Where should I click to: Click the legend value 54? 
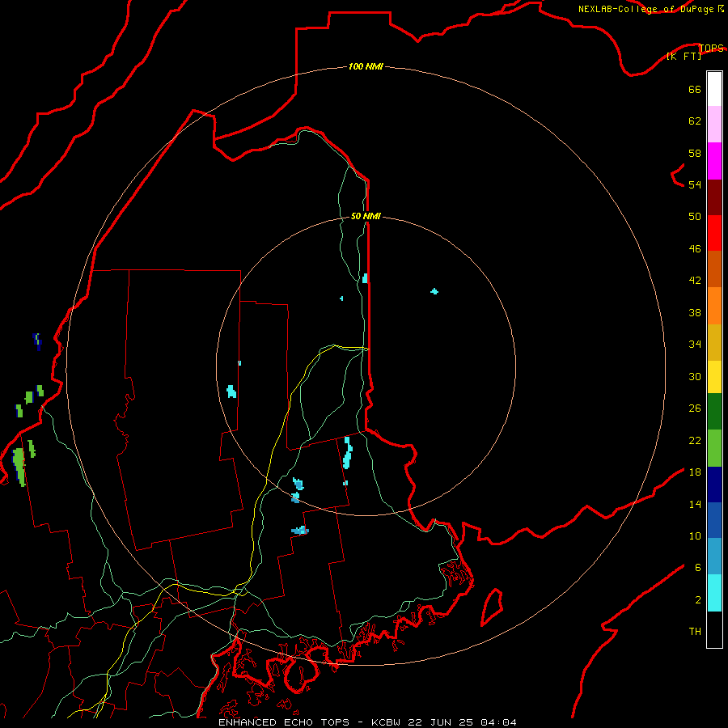[x=695, y=184]
